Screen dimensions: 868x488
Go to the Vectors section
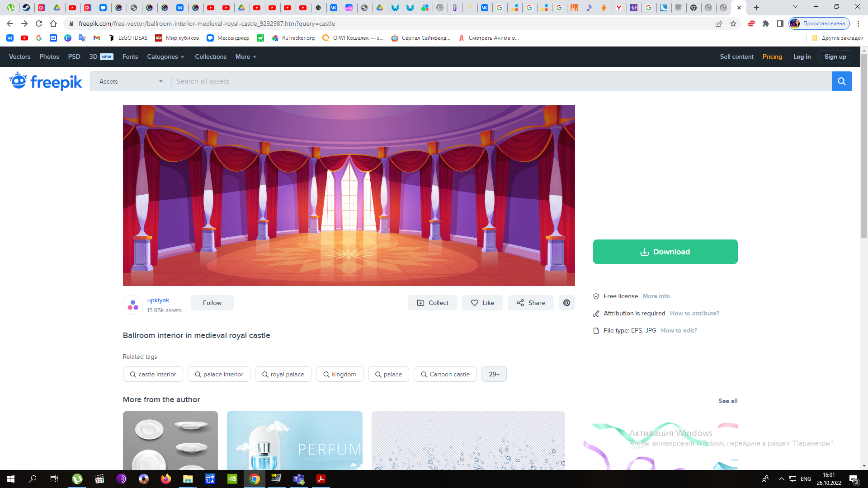(20, 56)
